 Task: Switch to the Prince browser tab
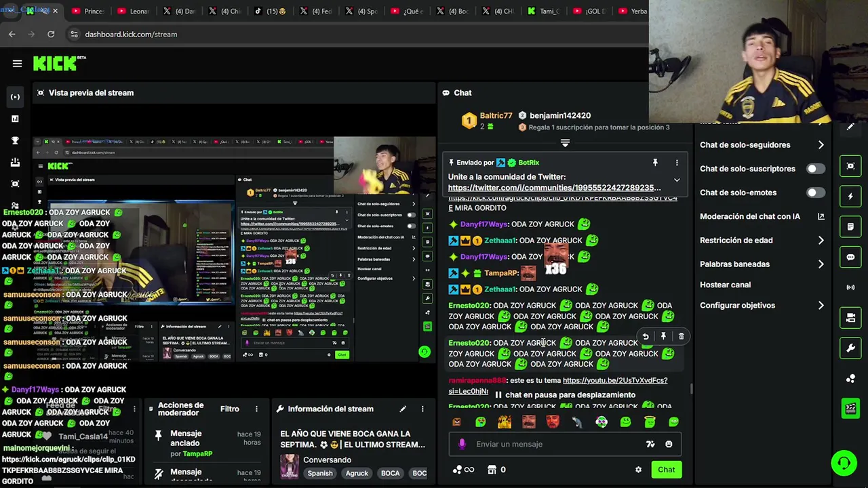click(88, 11)
